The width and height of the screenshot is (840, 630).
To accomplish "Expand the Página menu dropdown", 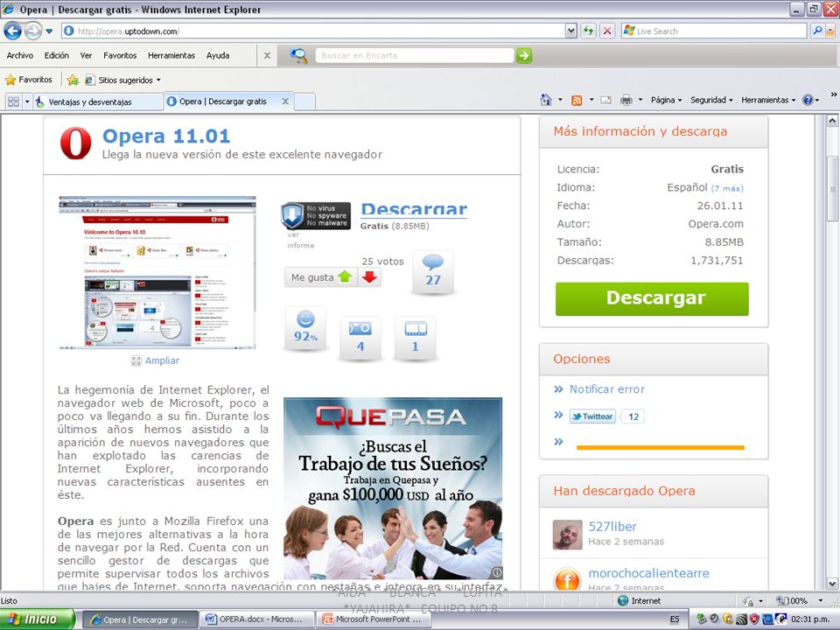I will point(679,100).
